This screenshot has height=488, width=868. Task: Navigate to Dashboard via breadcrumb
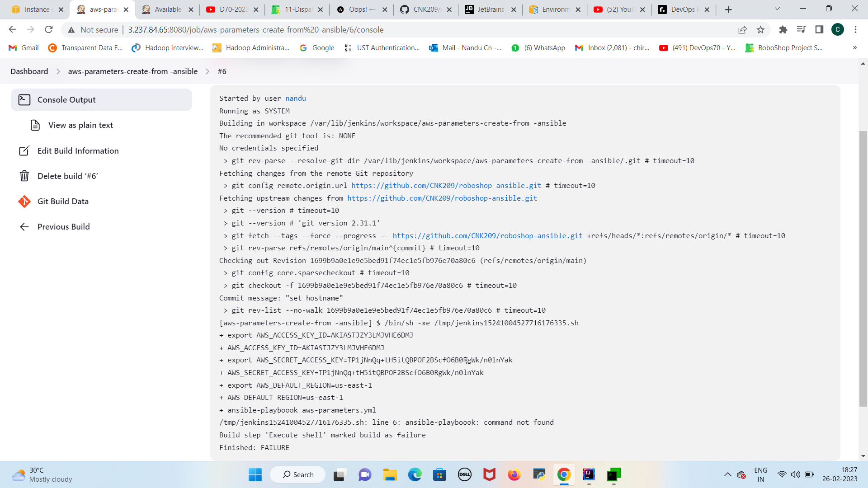pyautogui.click(x=29, y=71)
